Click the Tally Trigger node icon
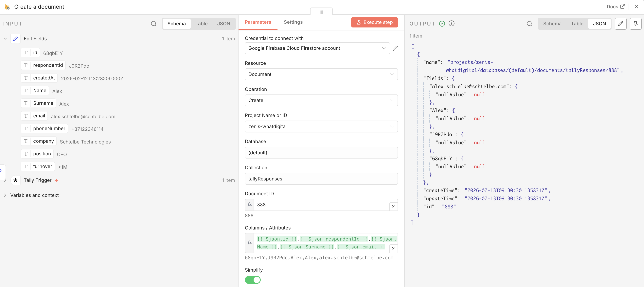The width and height of the screenshot is (644, 287). pyautogui.click(x=15, y=180)
